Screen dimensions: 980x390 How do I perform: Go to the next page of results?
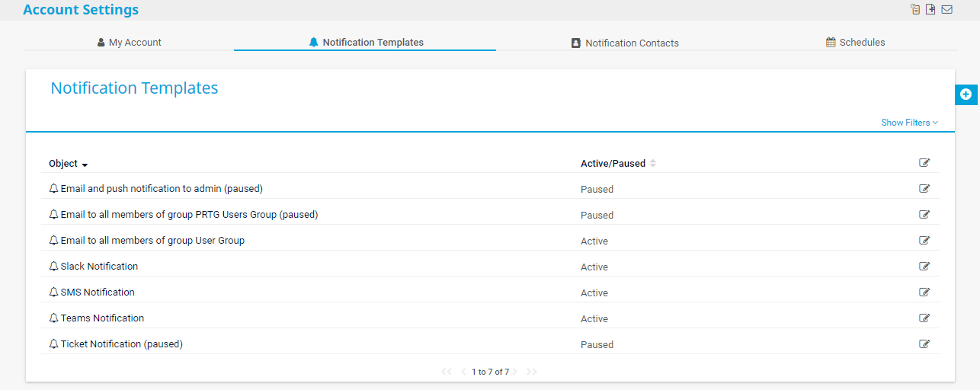pyautogui.click(x=515, y=372)
